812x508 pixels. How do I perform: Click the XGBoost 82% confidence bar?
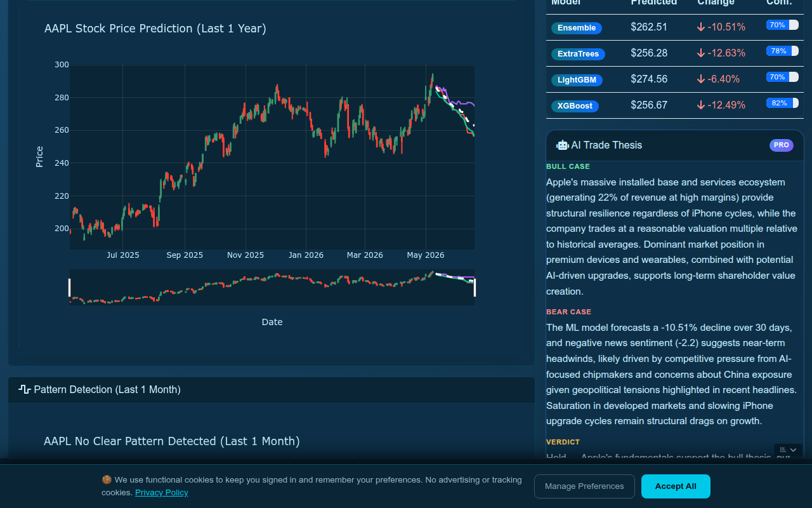coord(782,103)
